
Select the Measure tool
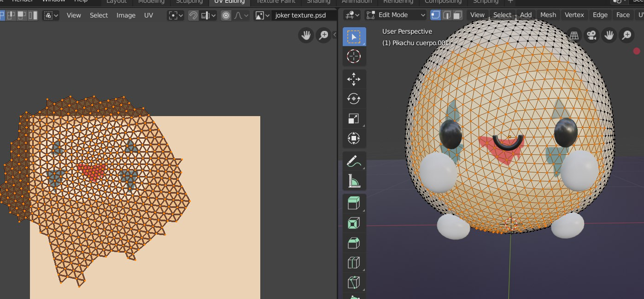[x=354, y=182]
